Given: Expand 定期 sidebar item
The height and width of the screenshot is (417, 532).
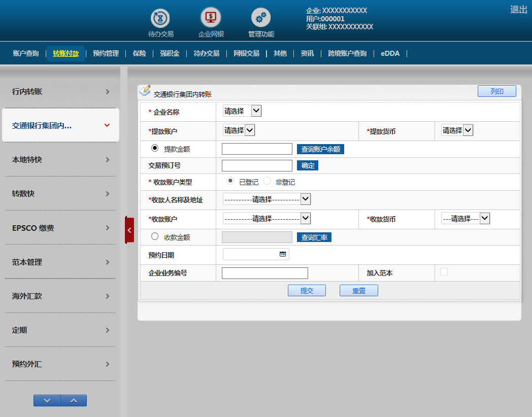Looking at the screenshot, I should (x=60, y=330).
